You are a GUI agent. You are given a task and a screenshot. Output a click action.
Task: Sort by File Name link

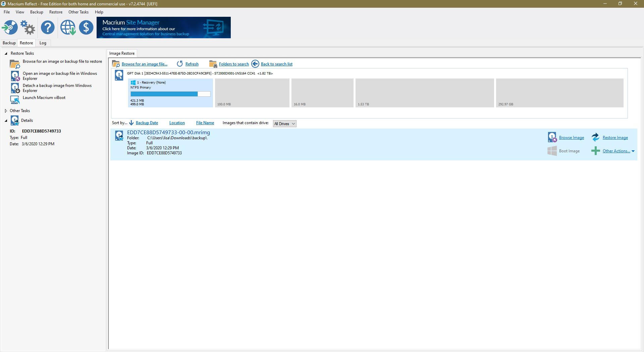(205, 123)
